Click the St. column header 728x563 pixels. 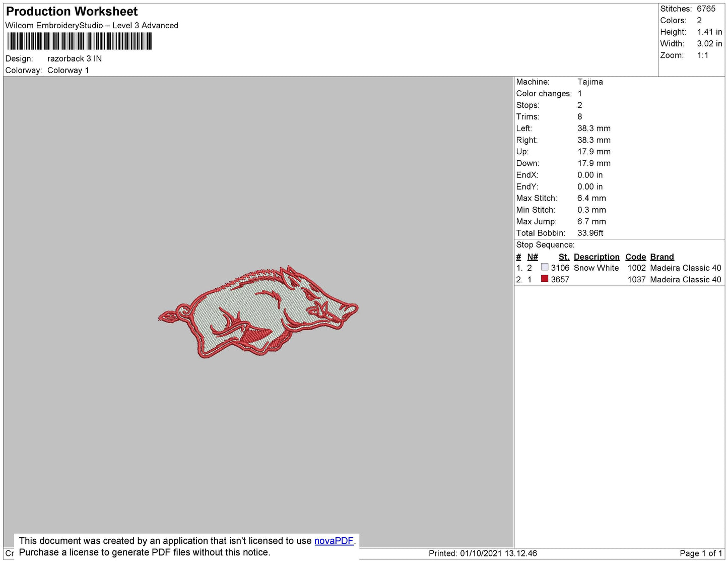pos(564,257)
